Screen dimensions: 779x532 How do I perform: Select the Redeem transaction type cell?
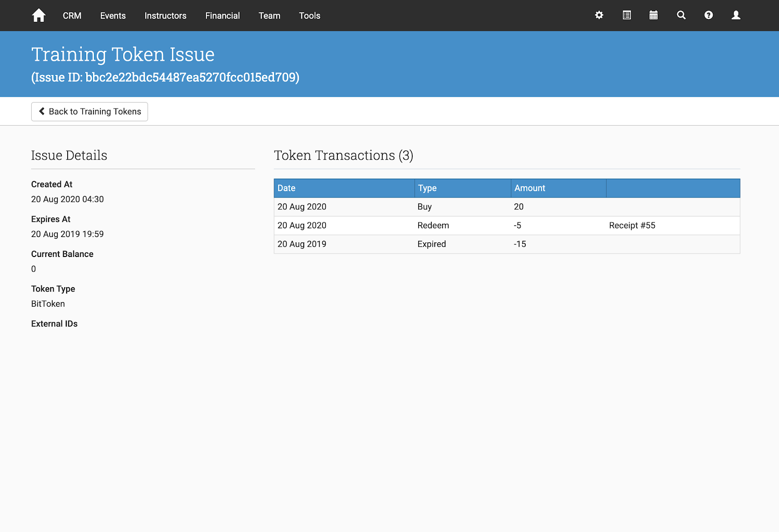463,225
